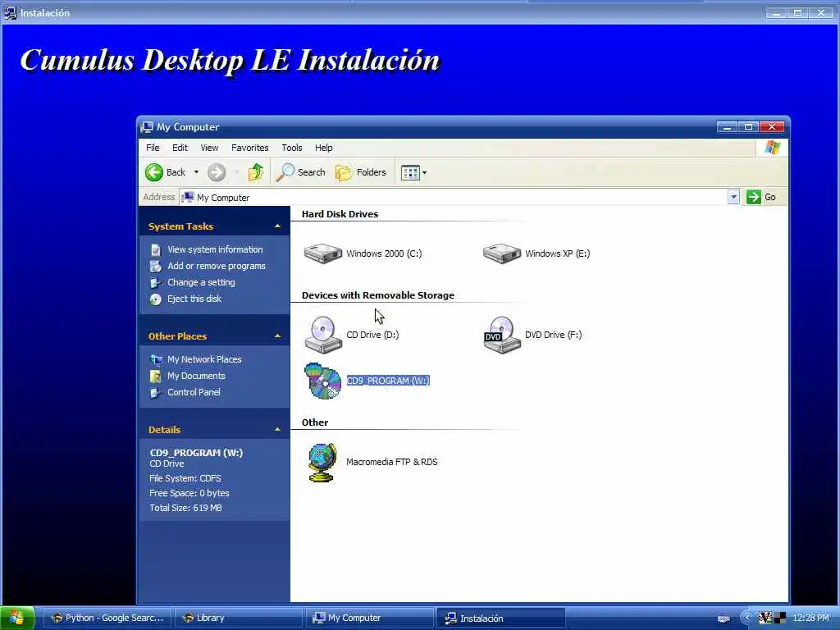Switch to Instalación taskbar item
The height and width of the screenshot is (630, 840).
(x=501, y=618)
